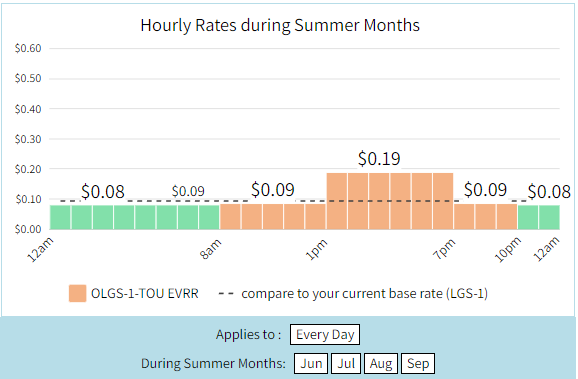
Task: Click the 7pm axis label
Action: pyautogui.click(x=444, y=250)
